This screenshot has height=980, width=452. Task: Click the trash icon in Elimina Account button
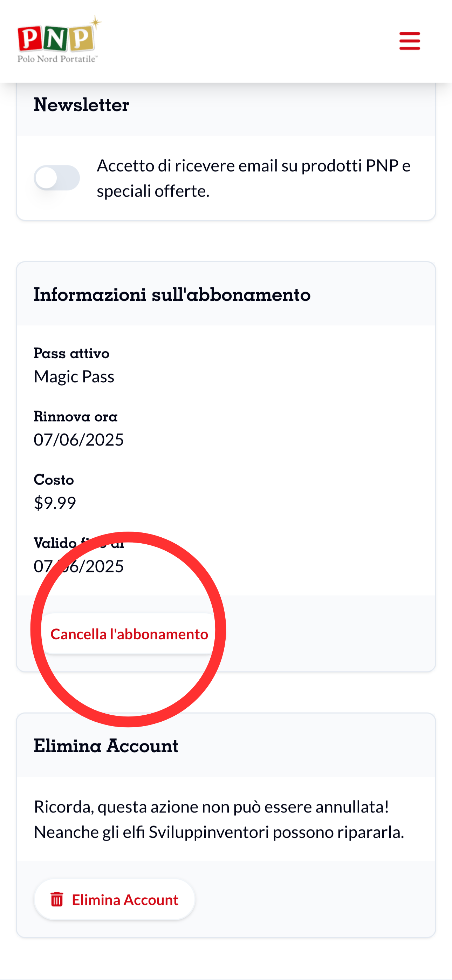[x=57, y=899]
